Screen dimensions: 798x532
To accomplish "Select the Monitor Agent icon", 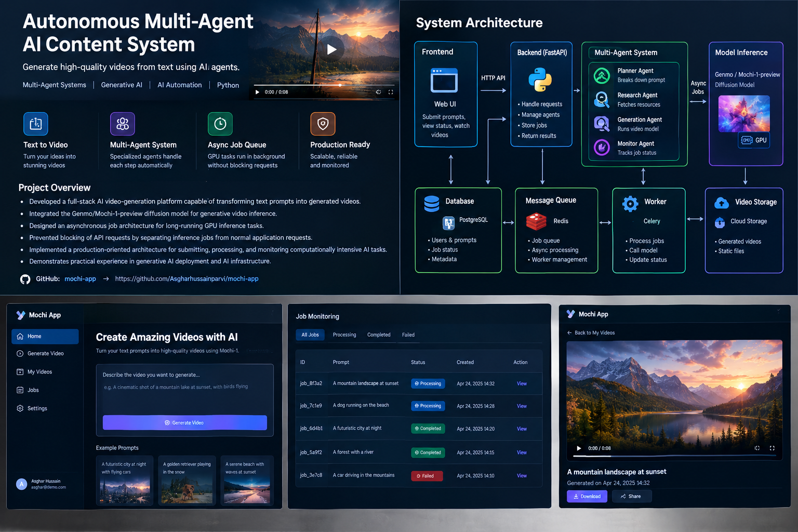I will [x=602, y=148].
